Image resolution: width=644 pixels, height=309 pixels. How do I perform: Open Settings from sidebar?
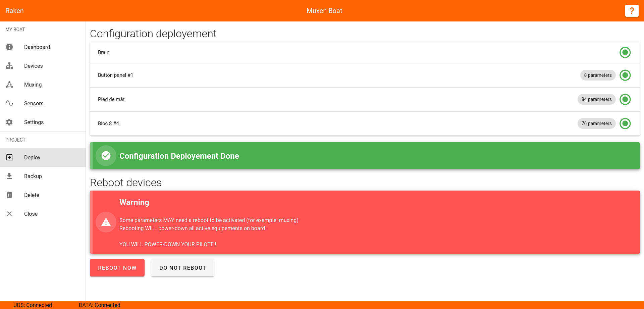[x=43, y=122]
